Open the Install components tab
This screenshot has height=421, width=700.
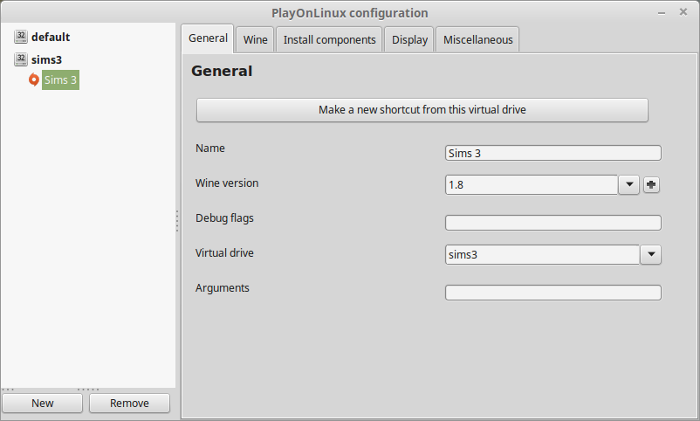click(x=329, y=40)
